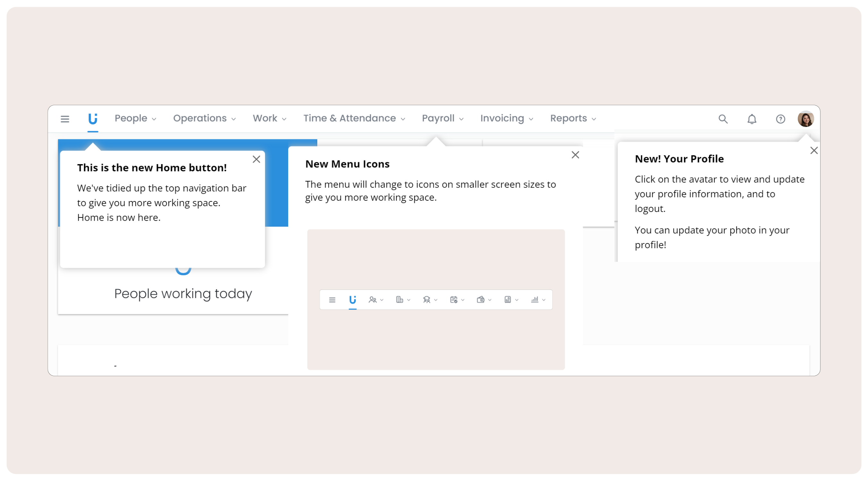Click the People working today card
Screen dimensions: 868x481
(x=183, y=294)
